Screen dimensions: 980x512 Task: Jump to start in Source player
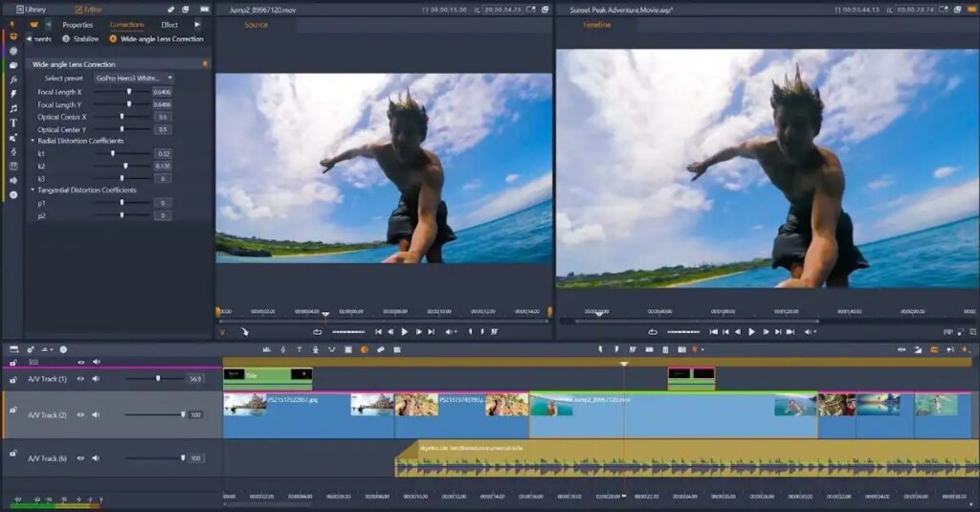coord(378,332)
